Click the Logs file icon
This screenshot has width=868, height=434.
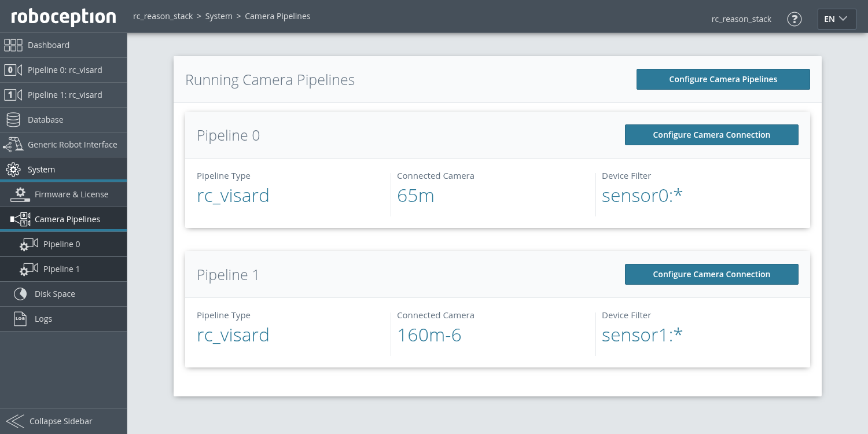(20, 319)
